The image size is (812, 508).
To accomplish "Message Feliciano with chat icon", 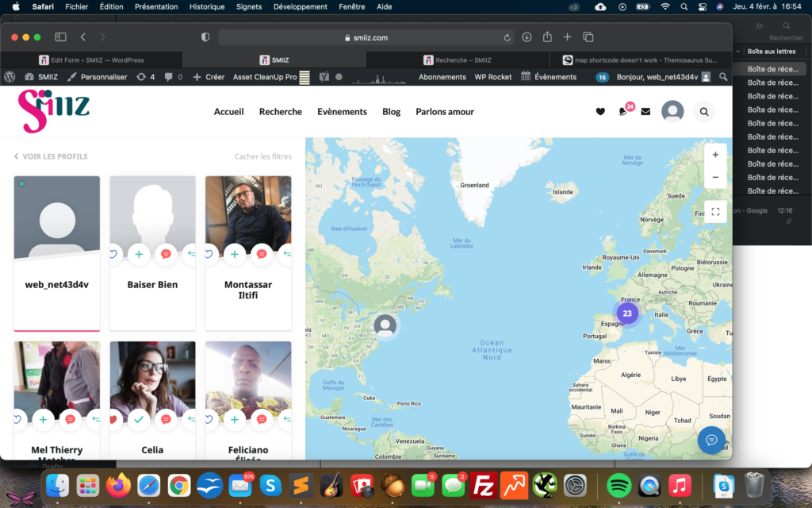I will click(262, 419).
